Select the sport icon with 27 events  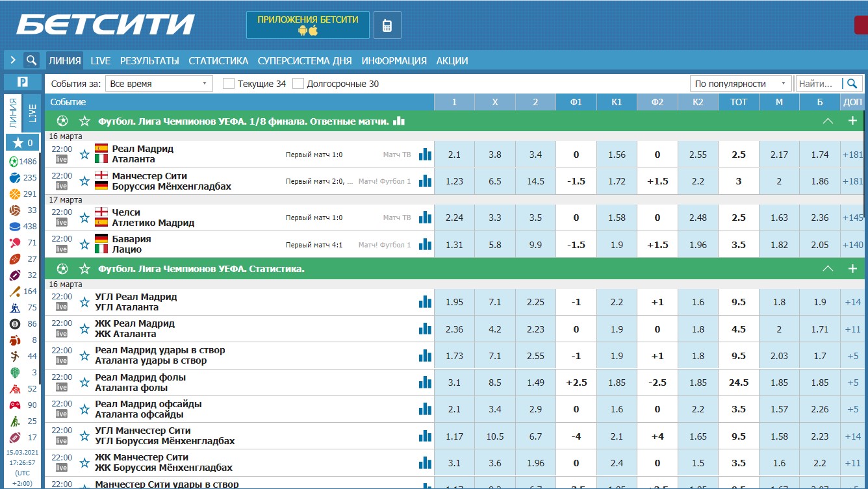tap(14, 259)
